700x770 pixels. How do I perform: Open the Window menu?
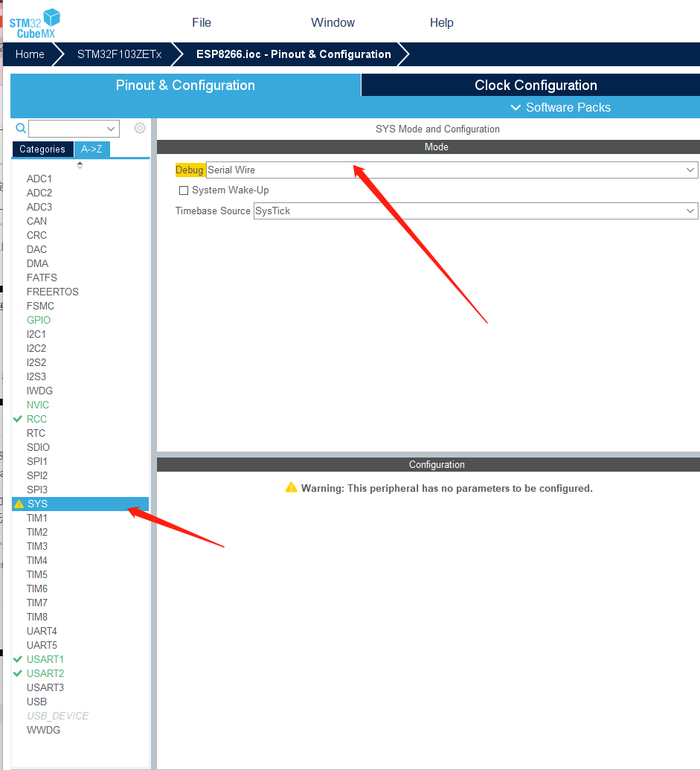333,22
